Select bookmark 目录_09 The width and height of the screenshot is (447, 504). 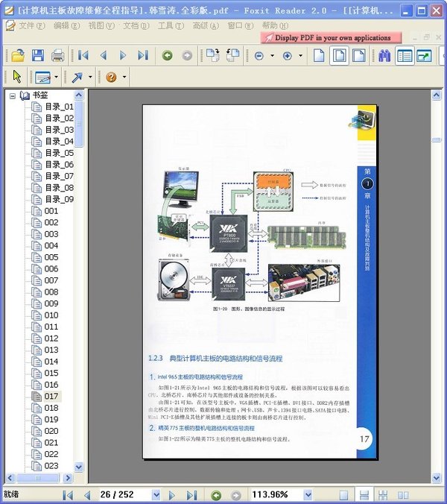pyautogui.click(x=59, y=199)
